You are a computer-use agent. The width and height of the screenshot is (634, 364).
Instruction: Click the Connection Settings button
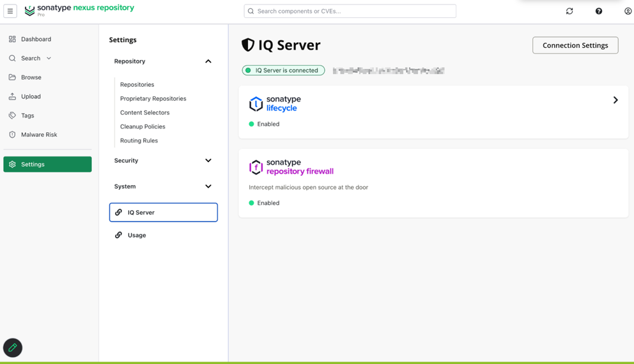(575, 45)
